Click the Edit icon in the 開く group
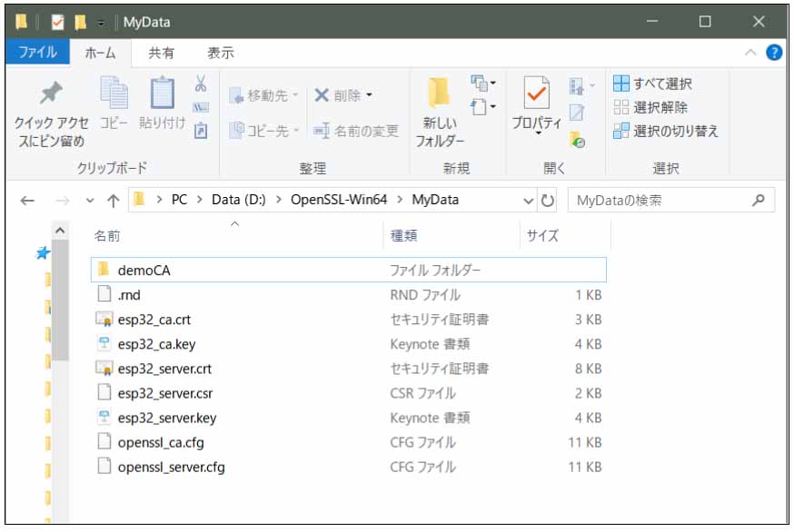The height and width of the screenshot is (532, 794). click(x=577, y=113)
